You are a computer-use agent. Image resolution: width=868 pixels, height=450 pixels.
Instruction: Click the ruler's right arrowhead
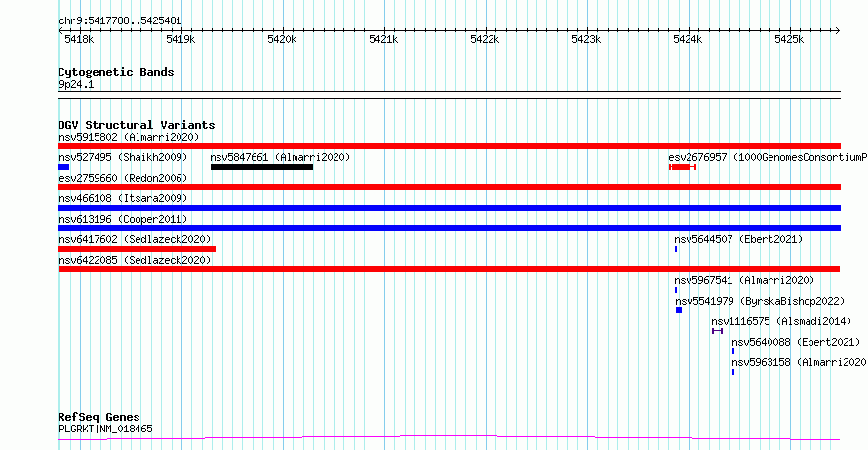click(837, 31)
